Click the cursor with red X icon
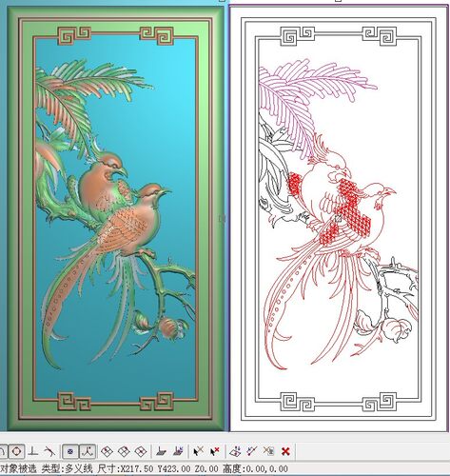 click(215, 451)
